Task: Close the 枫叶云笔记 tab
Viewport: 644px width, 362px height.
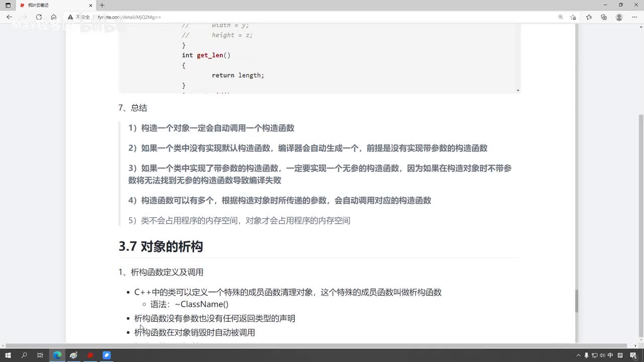Action: (x=92, y=5)
